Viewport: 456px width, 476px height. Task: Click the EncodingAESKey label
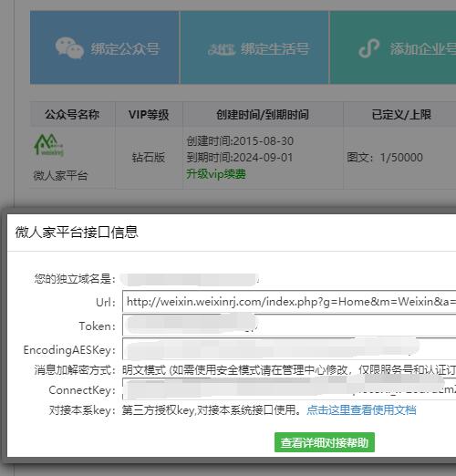click(x=69, y=350)
